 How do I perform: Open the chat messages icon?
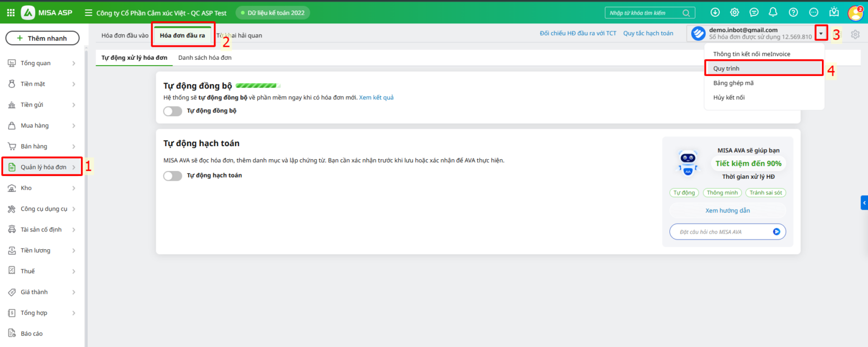pos(754,12)
